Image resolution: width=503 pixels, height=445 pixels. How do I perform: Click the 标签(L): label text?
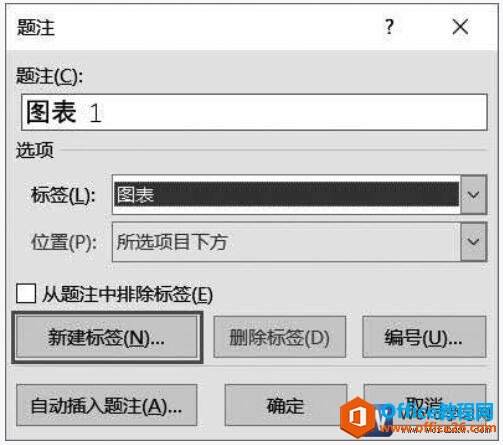point(63,195)
